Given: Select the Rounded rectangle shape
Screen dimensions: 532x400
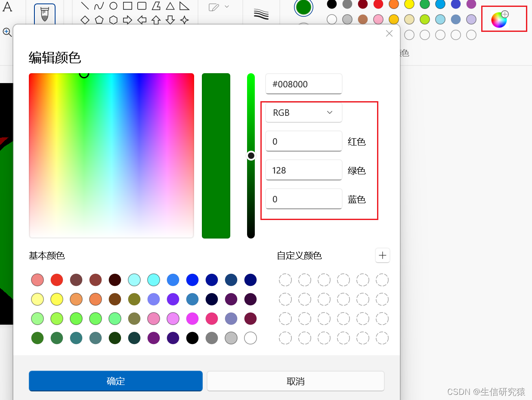Looking at the screenshot, I should 142,6.
